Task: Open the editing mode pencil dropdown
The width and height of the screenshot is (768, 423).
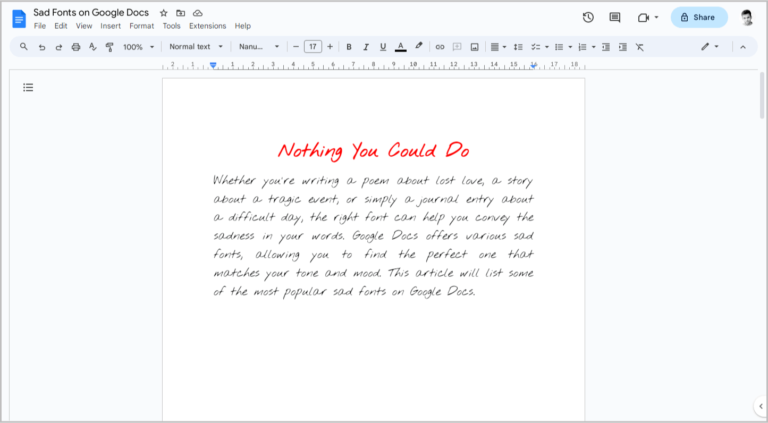Action: (x=709, y=47)
